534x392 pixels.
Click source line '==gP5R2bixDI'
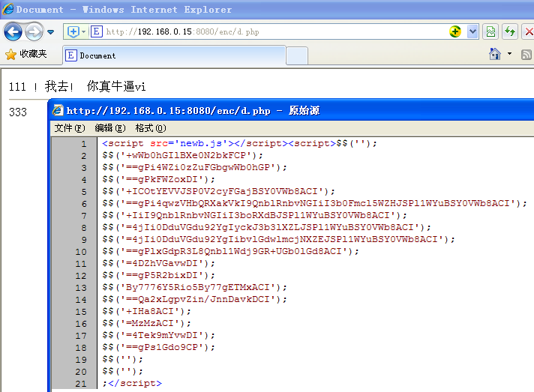(x=158, y=275)
